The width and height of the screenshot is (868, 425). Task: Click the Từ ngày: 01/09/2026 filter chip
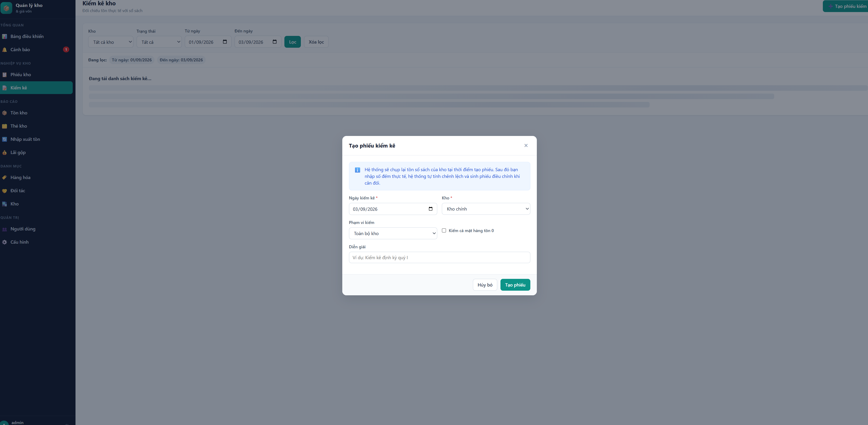pos(132,60)
